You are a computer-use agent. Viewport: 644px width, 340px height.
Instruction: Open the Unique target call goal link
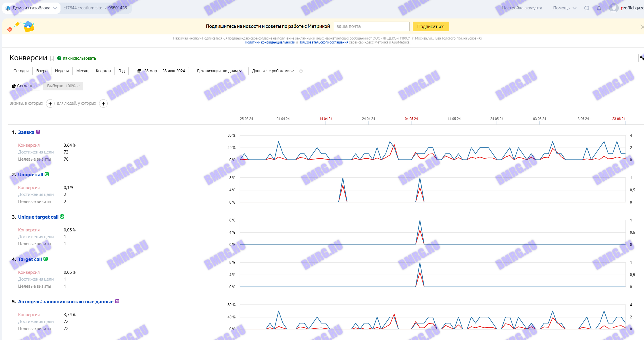(x=38, y=217)
